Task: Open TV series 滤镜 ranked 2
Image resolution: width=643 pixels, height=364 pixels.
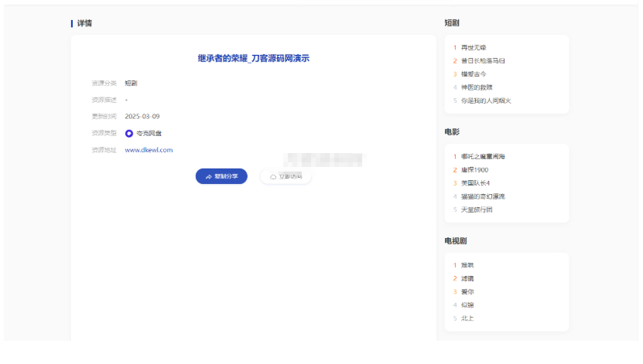Action: click(467, 279)
